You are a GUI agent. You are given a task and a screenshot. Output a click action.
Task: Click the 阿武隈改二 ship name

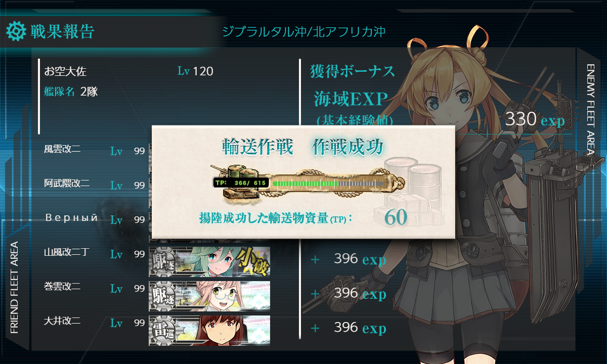click(67, 184)
